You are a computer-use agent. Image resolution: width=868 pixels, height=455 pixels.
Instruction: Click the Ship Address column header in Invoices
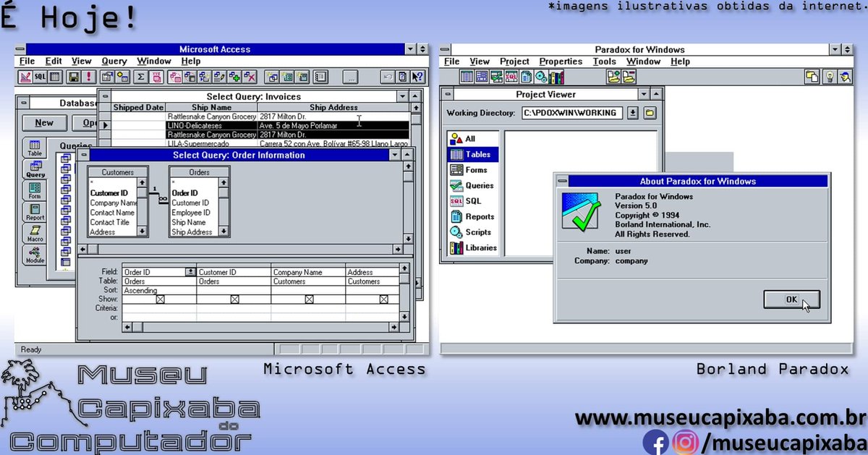[333, 107]
